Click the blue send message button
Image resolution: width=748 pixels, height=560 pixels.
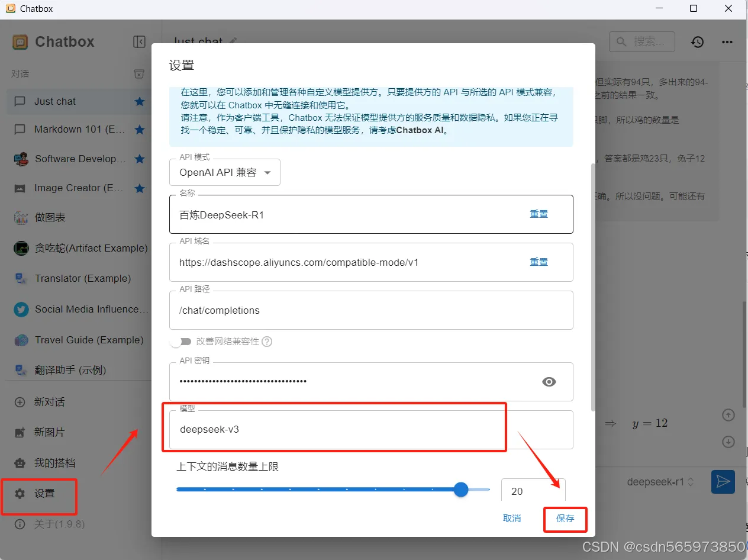pos(723,482)
